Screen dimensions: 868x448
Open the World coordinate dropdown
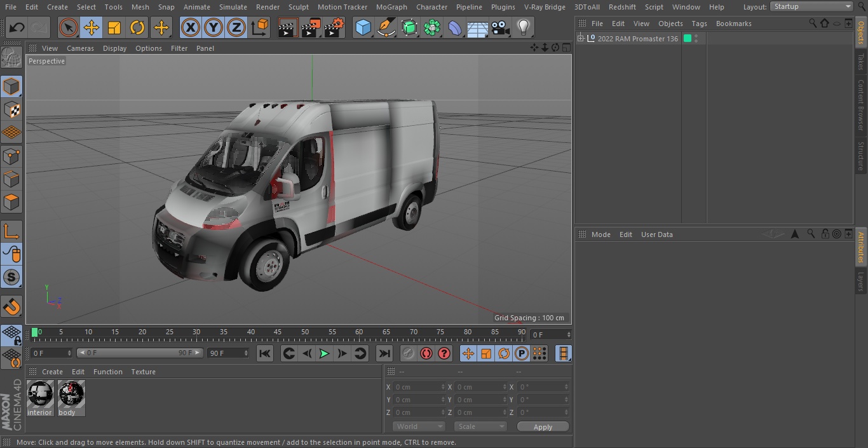(418, 426)
